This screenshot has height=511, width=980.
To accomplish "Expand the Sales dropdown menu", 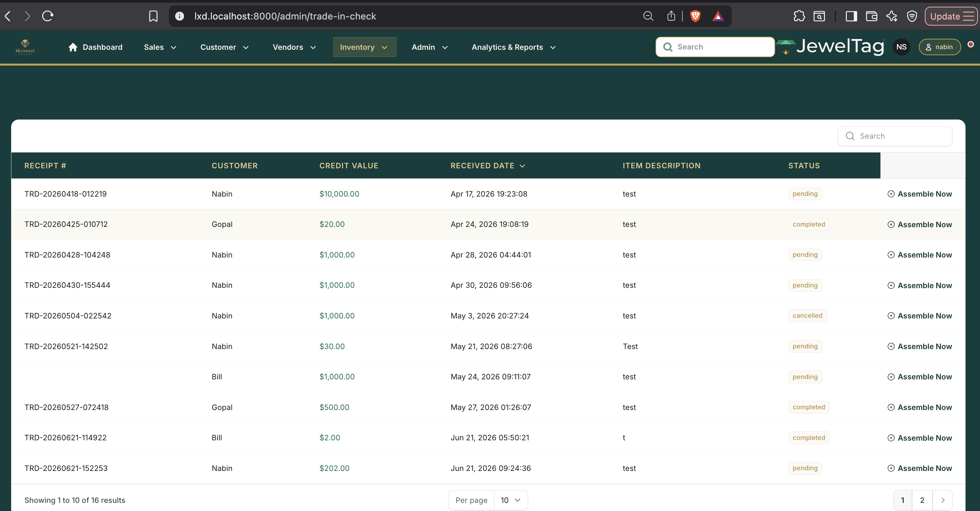I will [x=160, y=47].
